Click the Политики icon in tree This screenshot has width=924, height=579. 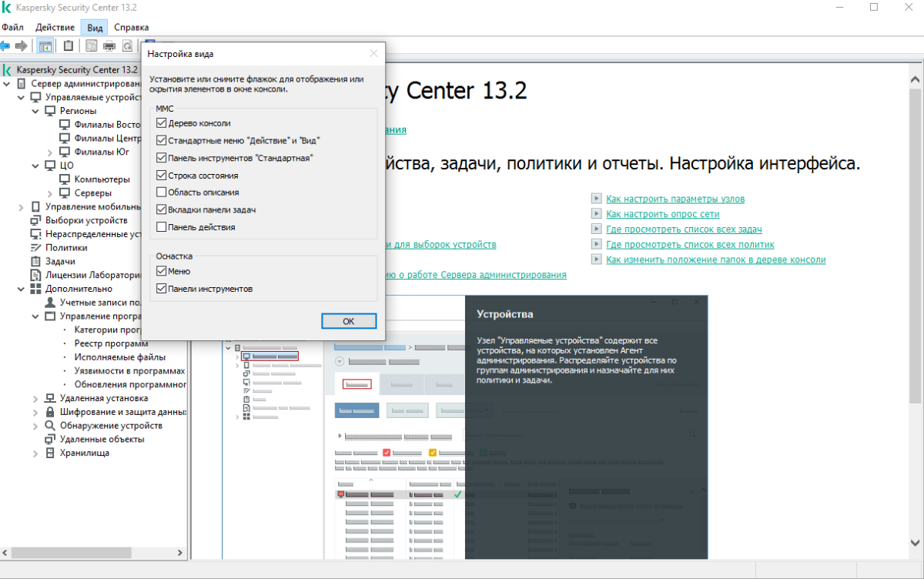click(x=36, y=248)
